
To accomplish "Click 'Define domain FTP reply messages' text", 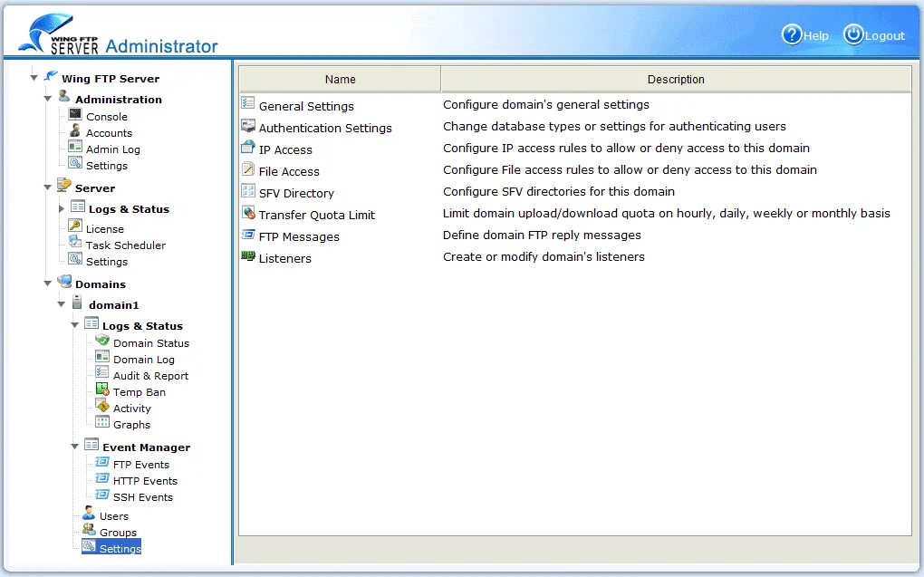I will coord(542,235).
